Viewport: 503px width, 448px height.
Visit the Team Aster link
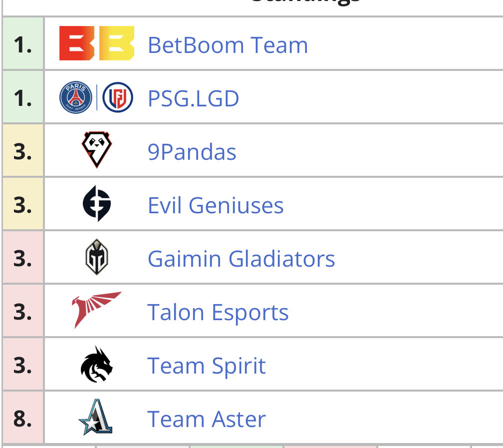pyautogui.click(x=207, y=419)
